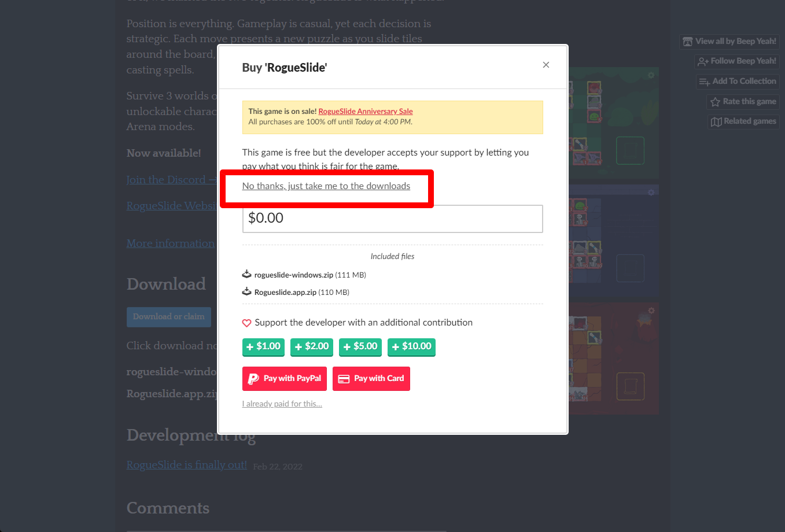This screenshot has width=785, height=532.
Task: Click the follow user-plus icon
Action: point(703,61)
